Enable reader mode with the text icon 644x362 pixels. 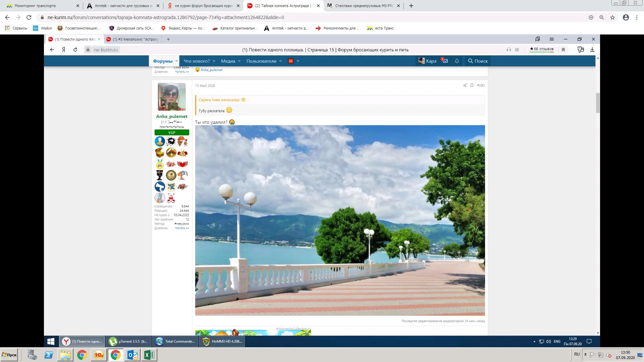click(x=517, y=49)
